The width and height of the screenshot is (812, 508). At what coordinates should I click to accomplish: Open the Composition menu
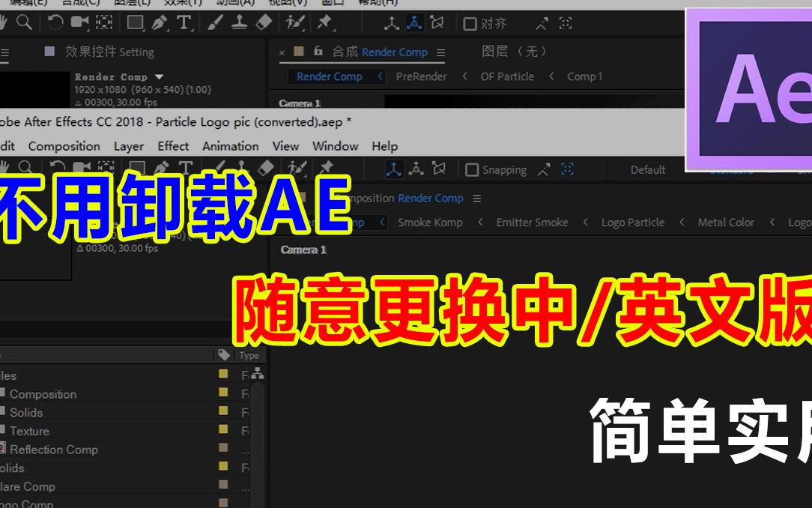coord(64,147)
